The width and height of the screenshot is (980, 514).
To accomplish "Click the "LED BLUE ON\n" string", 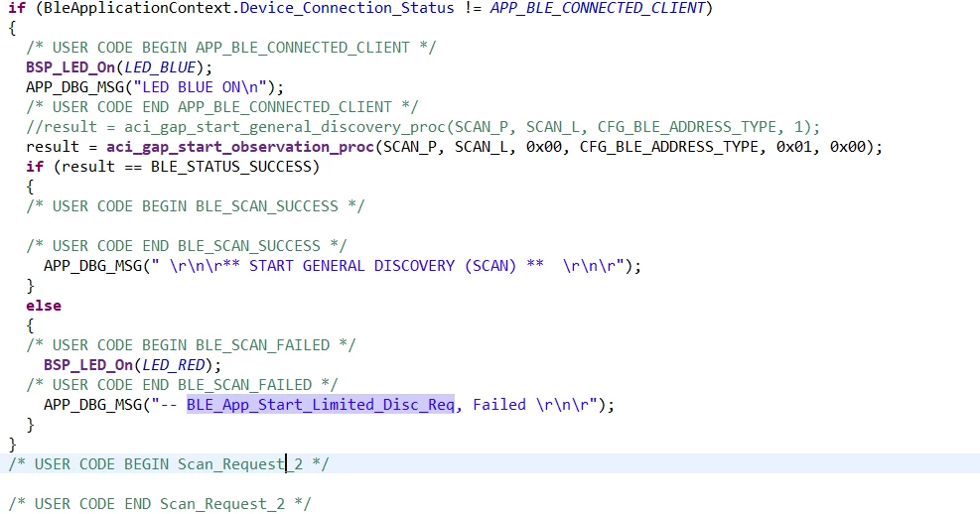I will [200, 87].
